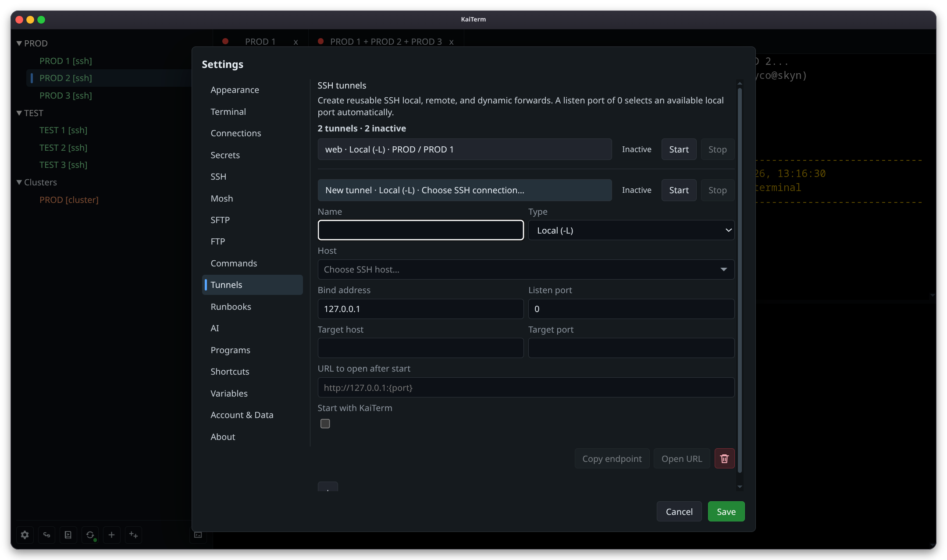
Task: Click the Target port field
Action: 631,348
